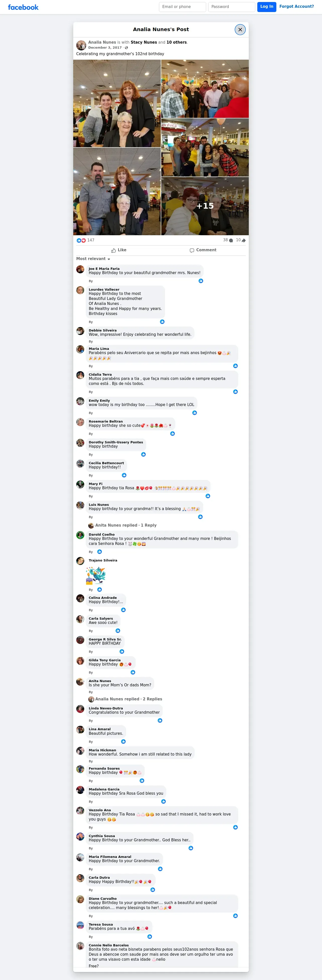322x980 pixels.
Task: Open the Most relevant sorting dropdown
Action: (93, 259)
